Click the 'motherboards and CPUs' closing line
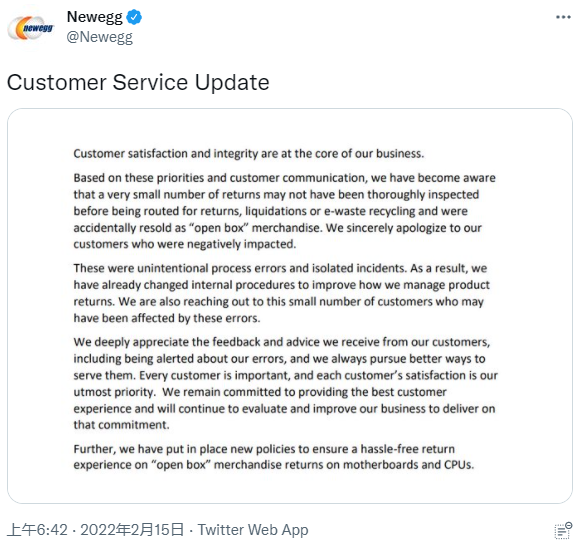Viewport: 580px width, 545px height. point(274,465)
